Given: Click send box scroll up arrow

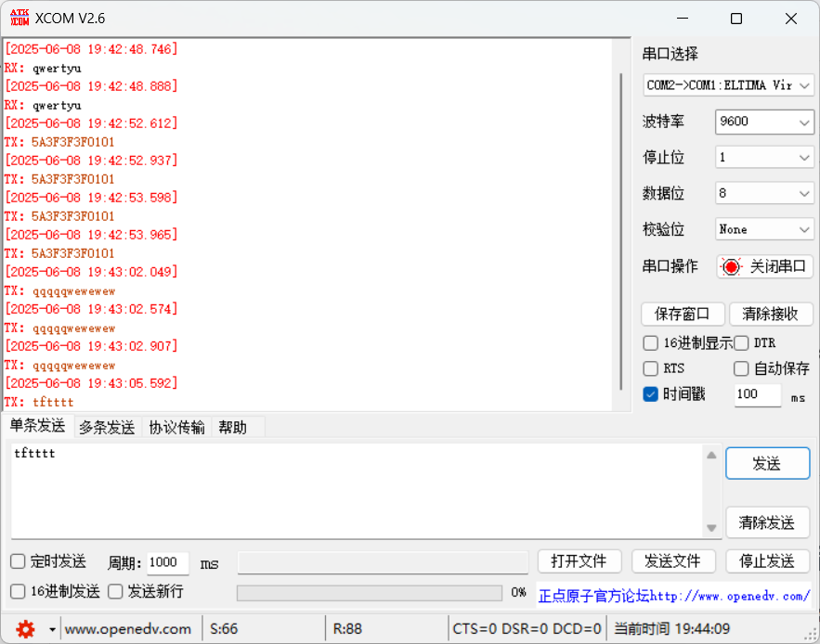Looking at the screenshot, I should 711,456.
